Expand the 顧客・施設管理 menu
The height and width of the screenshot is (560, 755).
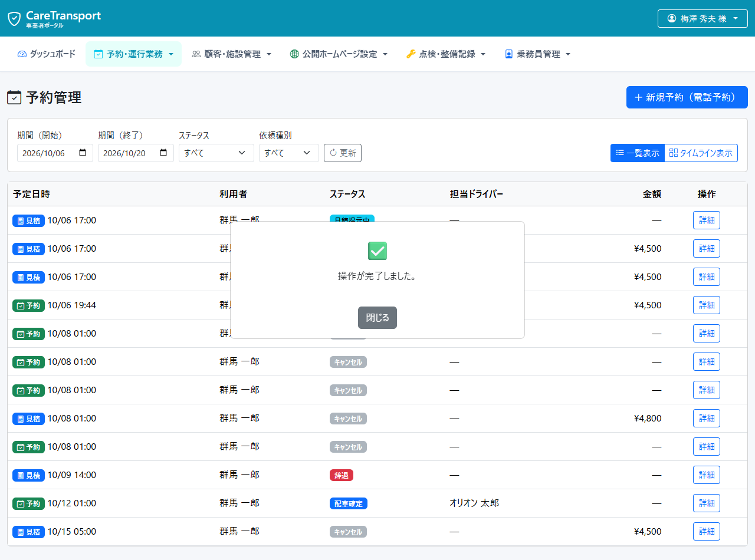[x=232, y=54]
